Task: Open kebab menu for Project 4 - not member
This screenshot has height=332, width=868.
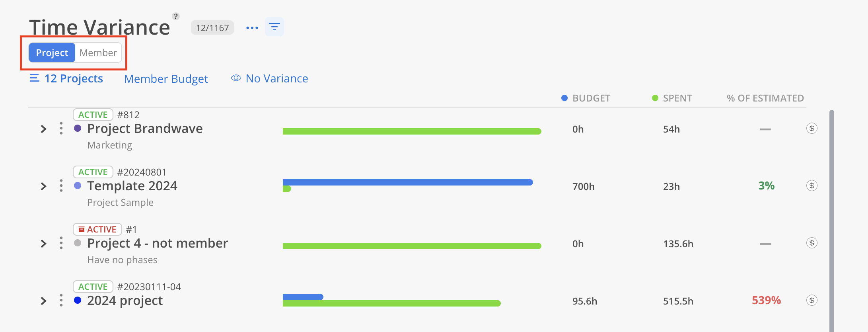Action: [x=61, y=243]
